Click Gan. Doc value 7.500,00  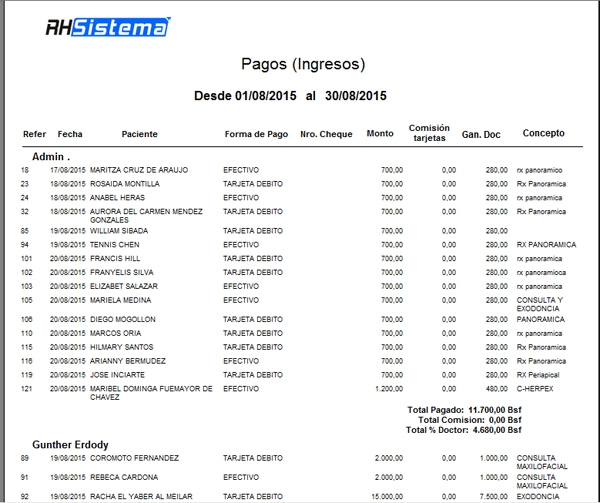click(494, 496)
